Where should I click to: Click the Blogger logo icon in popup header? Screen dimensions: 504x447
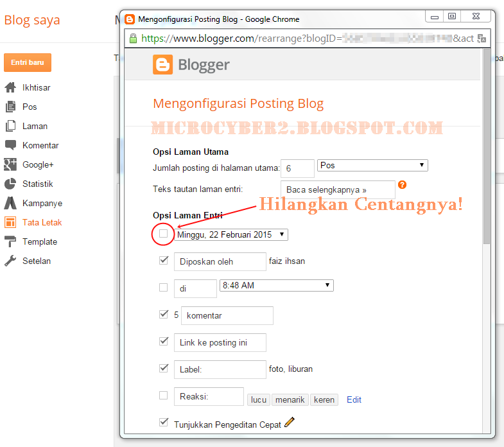click(162, 64)
